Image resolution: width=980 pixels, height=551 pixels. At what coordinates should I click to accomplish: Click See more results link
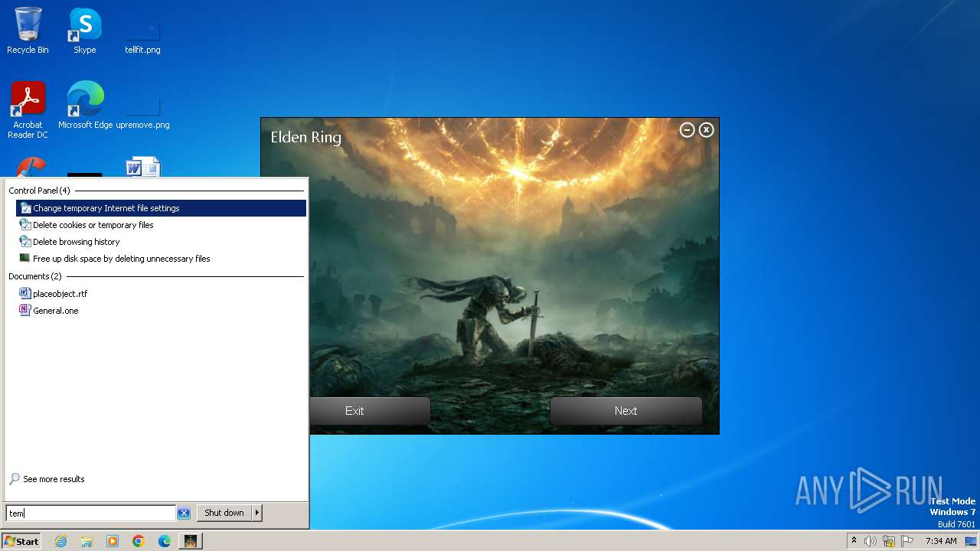[x=54, y=479]
